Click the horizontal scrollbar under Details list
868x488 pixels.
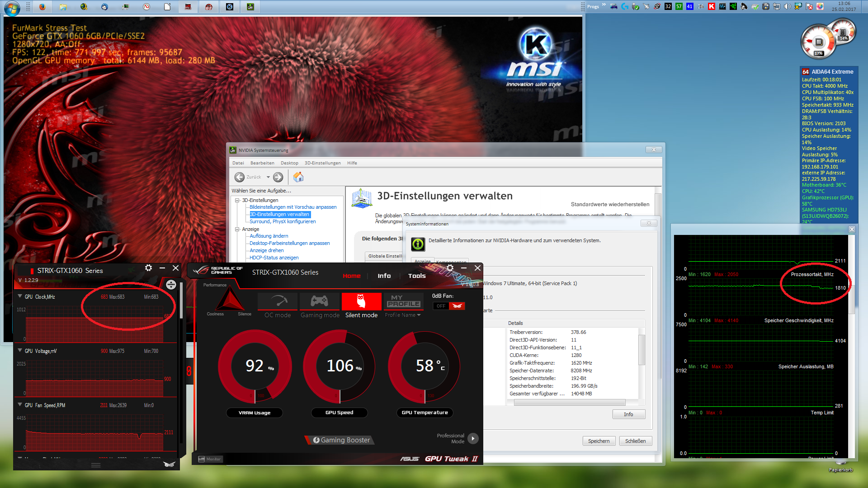coord(569,403)
